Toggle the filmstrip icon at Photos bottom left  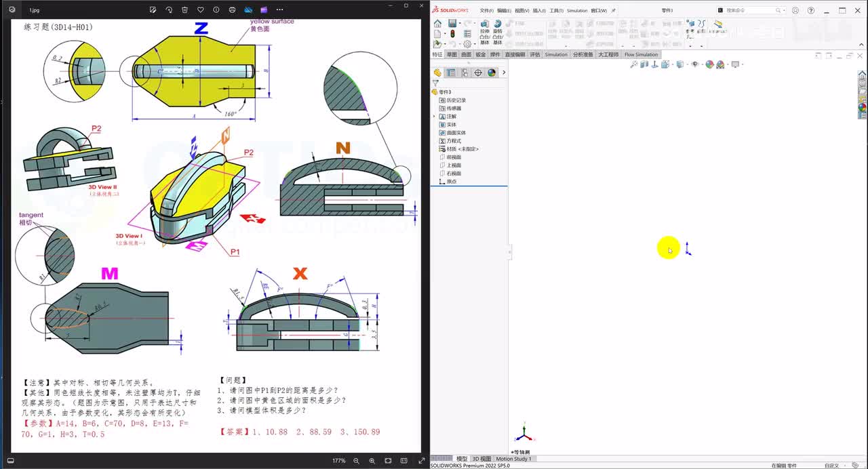(x=10, y=461)
